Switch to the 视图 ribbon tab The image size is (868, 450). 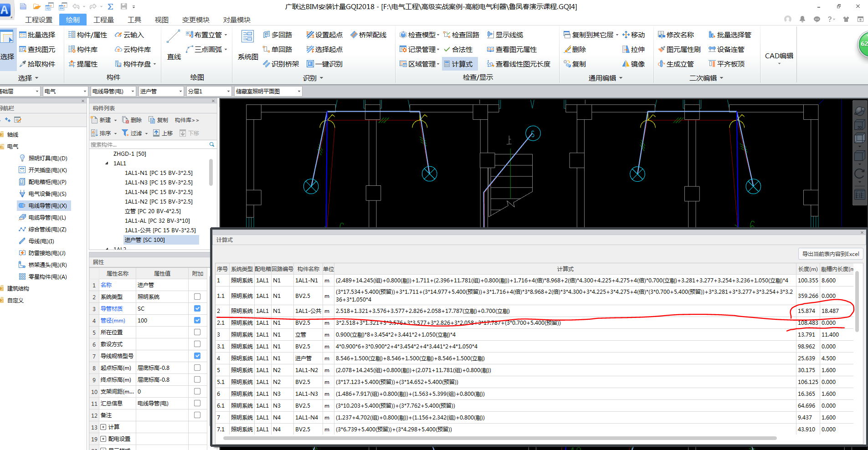pyautogui.click(x=162, y=20)
